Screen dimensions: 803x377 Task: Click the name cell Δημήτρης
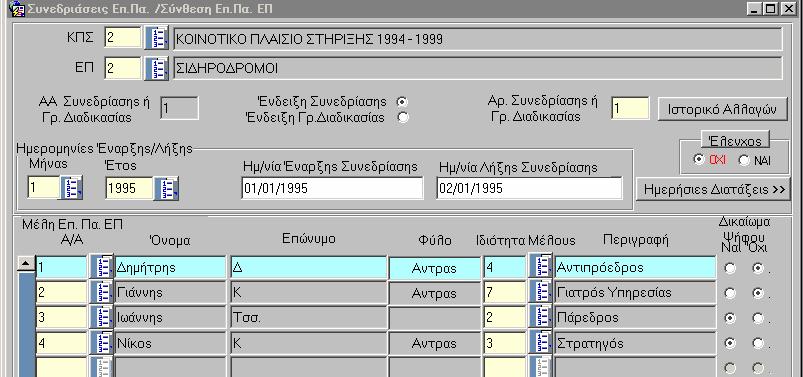coord(170,267)
